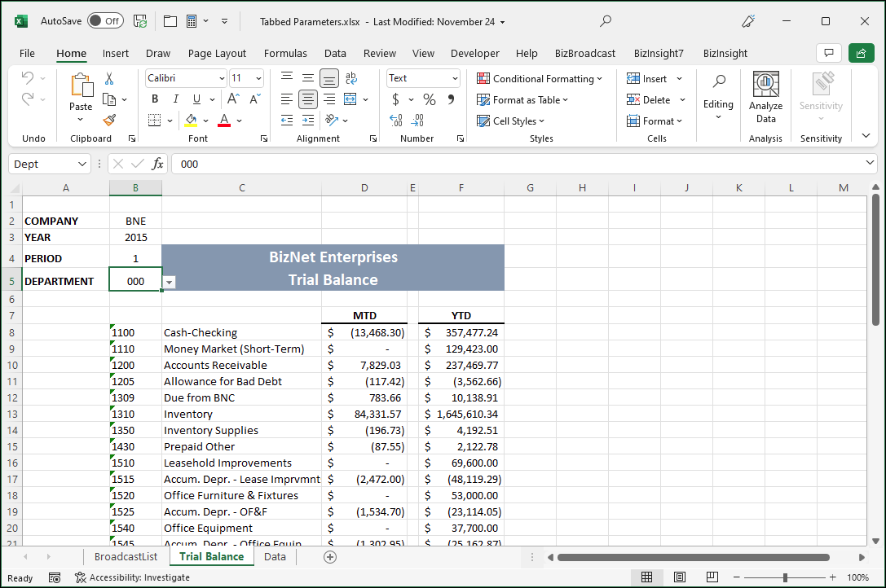Image resolution: width=886 pixels, height=588 pixels.
Task: Click the Open folder quick access icon
Action: point(170,21)
